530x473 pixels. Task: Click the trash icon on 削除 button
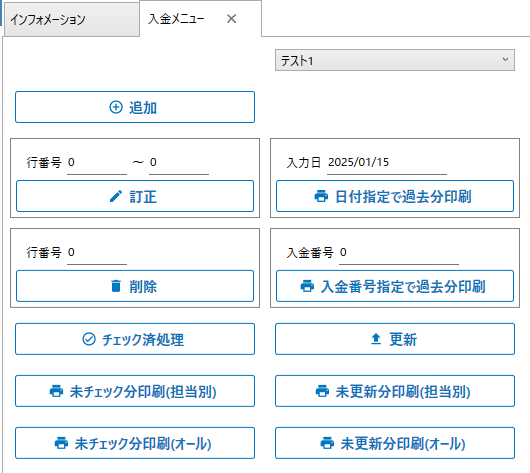click(116, 286)
